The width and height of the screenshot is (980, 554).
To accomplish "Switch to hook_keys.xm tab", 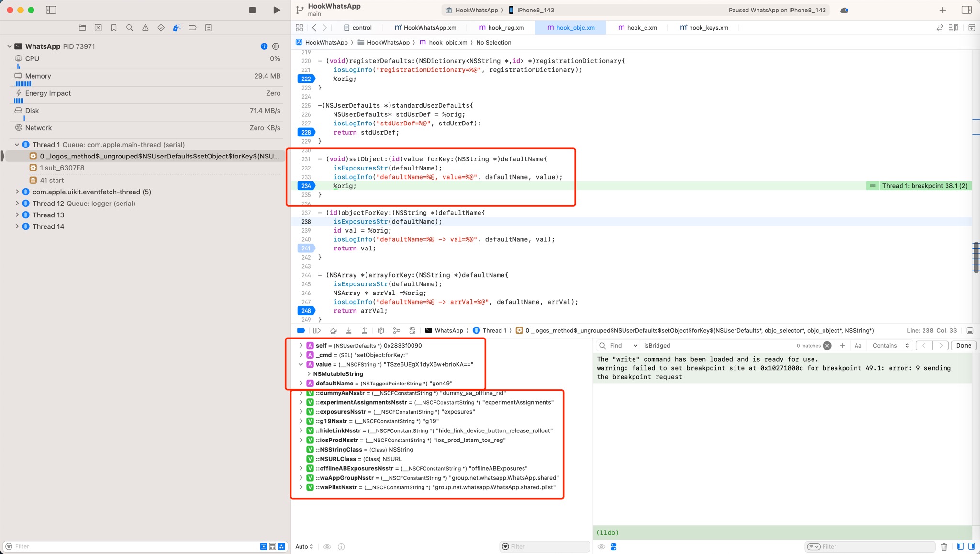I will click(704, 28).
